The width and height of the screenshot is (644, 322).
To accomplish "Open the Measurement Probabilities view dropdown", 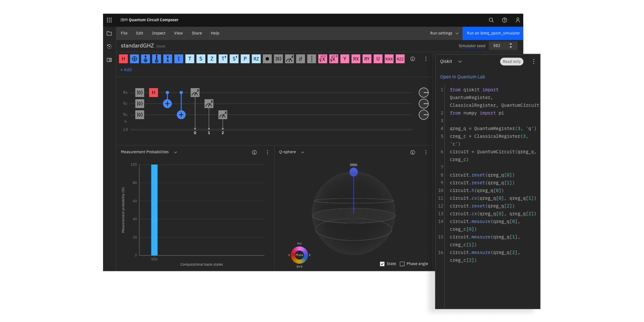I will [x=175, y=152].
